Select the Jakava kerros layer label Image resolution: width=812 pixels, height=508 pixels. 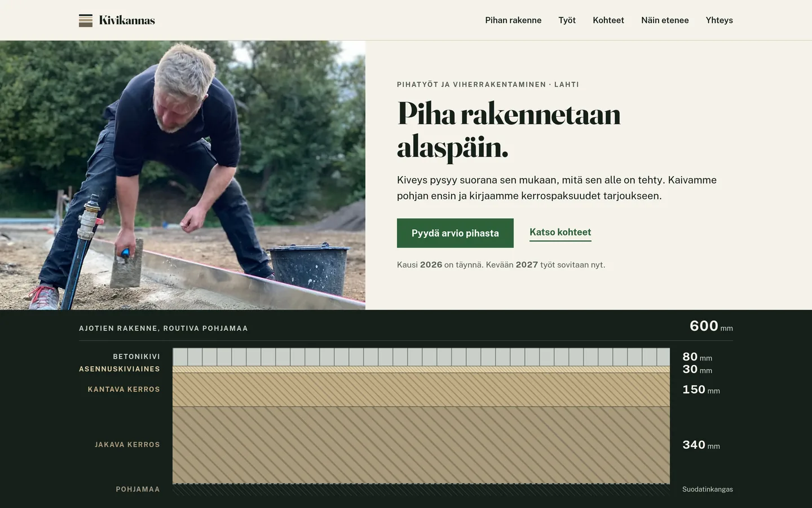click(x=127, y=445)
